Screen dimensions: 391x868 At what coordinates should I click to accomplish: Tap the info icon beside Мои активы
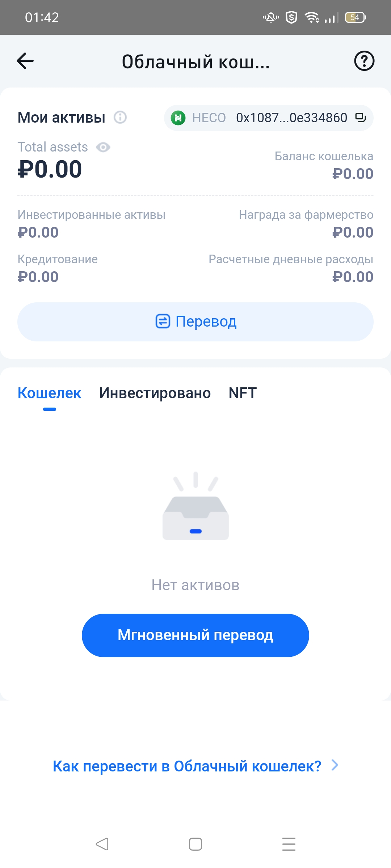pyautogui.click(x=120, y=117)
